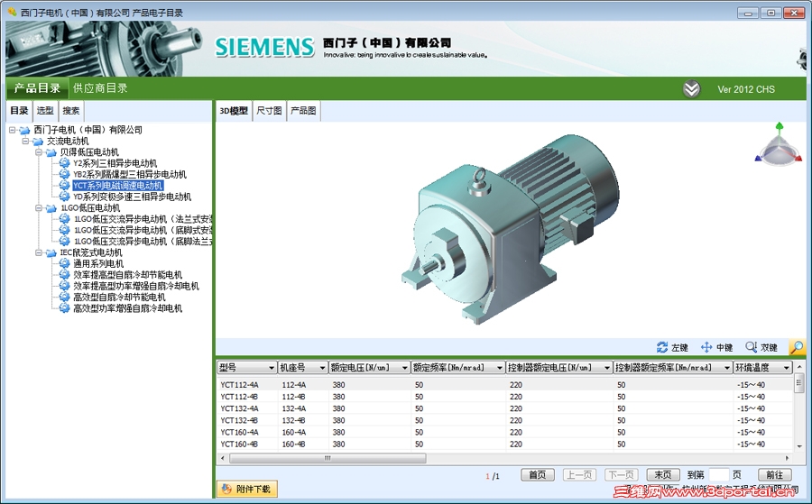Click the magnifier search icon at viewer corner
The height and width of the screenshot is (504, 812).
coord(797,347)
